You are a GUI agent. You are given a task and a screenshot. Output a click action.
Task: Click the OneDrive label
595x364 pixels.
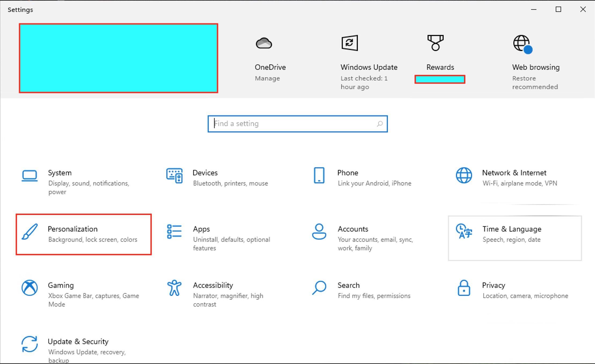(x=270, y=67)
